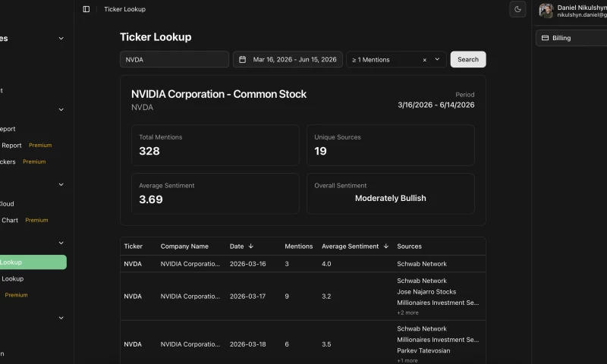Click the Company Name column header
Image resolution: width=607 pixels, height=364 pixels.
[x=184, y=246]
